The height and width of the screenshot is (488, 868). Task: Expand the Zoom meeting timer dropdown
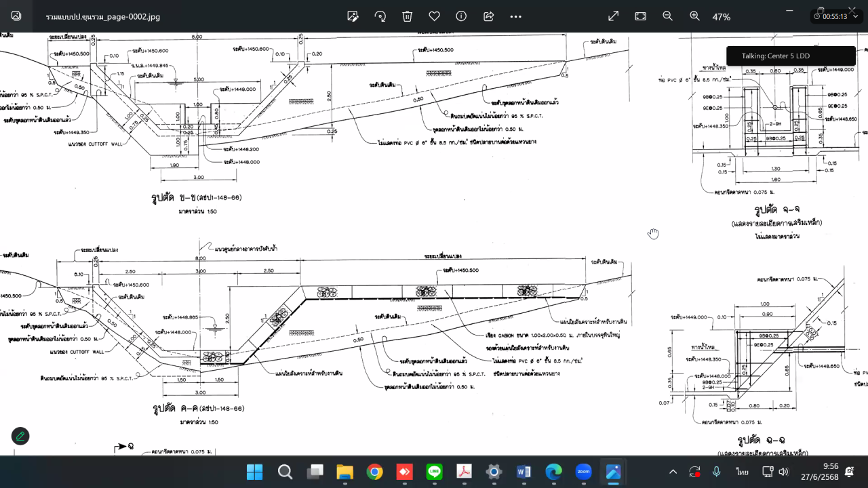pyautogui.click(x=855, y=16)
